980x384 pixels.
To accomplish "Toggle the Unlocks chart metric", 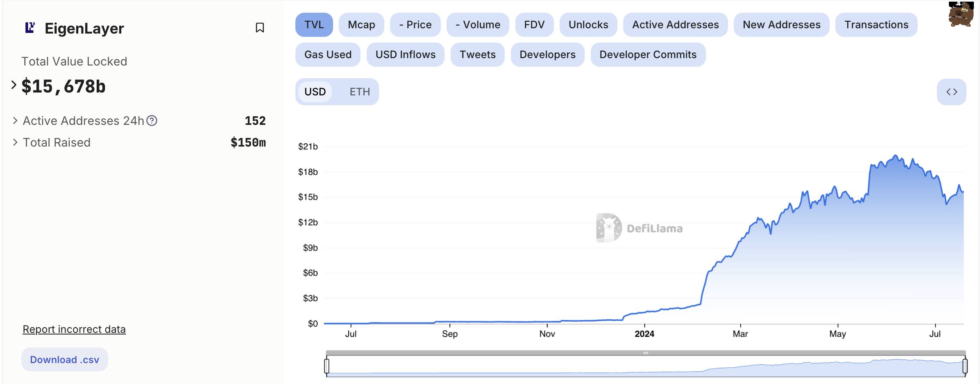I will coord(588,25).
